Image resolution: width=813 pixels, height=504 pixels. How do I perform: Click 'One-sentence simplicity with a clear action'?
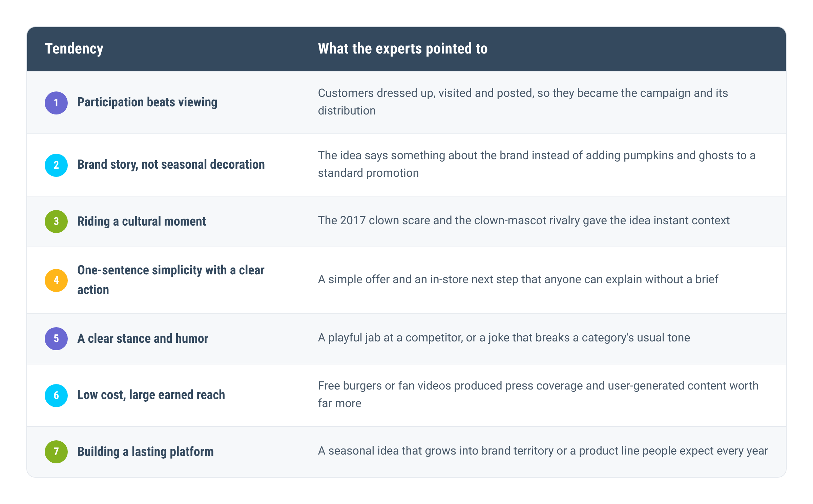pos(171,280)
